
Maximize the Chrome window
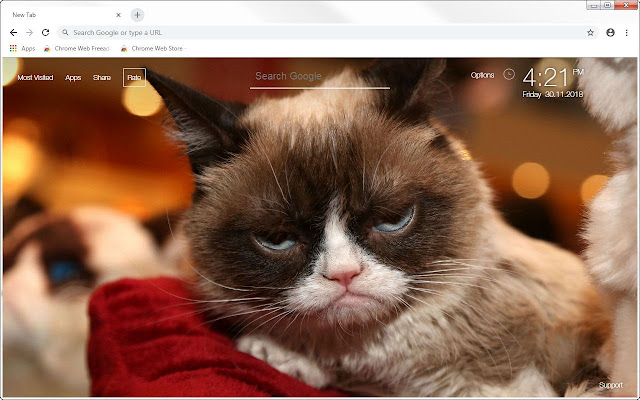[607, 5]
